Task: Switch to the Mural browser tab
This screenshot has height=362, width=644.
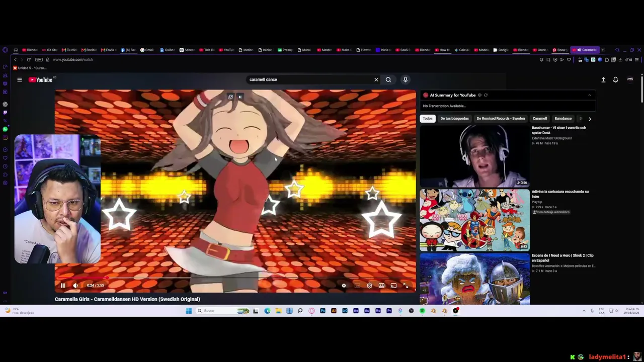Action: (x=304, y=50)
